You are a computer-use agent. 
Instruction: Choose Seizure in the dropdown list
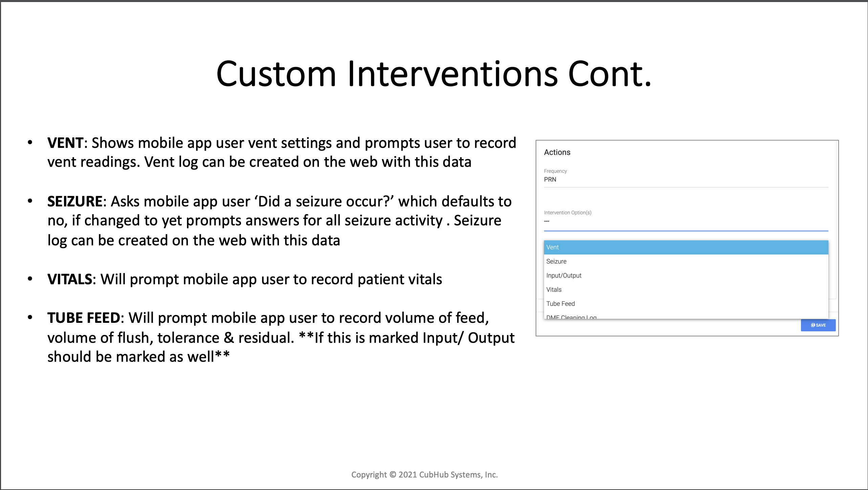(x=686, y=261)
